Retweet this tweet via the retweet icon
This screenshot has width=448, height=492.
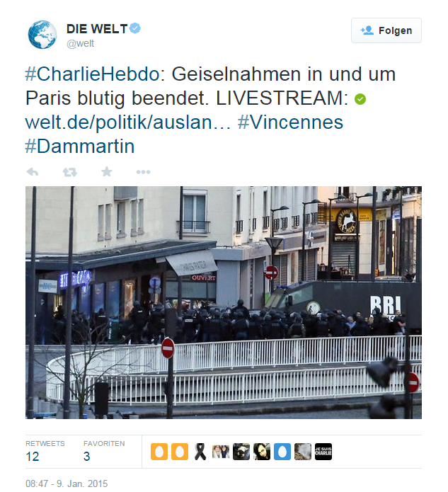69,172
